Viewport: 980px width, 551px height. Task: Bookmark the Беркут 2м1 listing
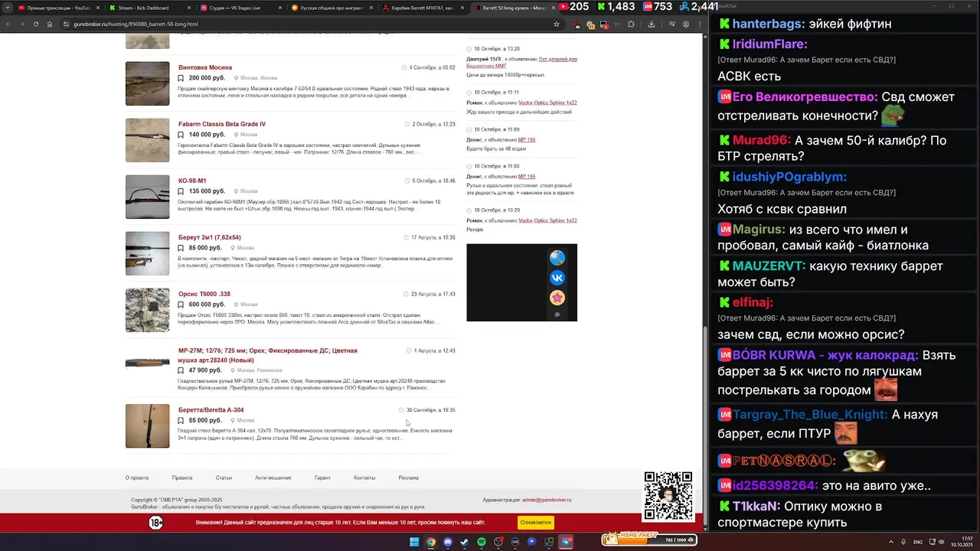point(181,248)
